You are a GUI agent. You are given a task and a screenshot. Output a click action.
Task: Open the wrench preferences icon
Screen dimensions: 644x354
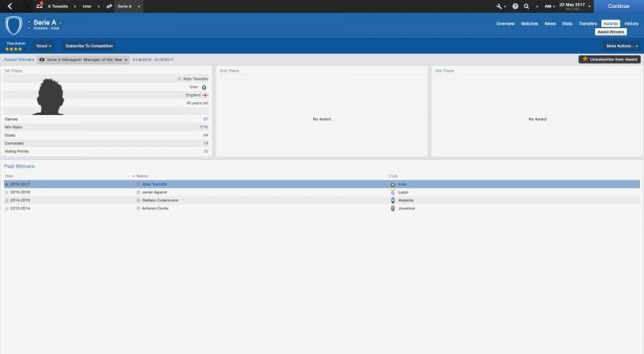(x=498, y=6)
